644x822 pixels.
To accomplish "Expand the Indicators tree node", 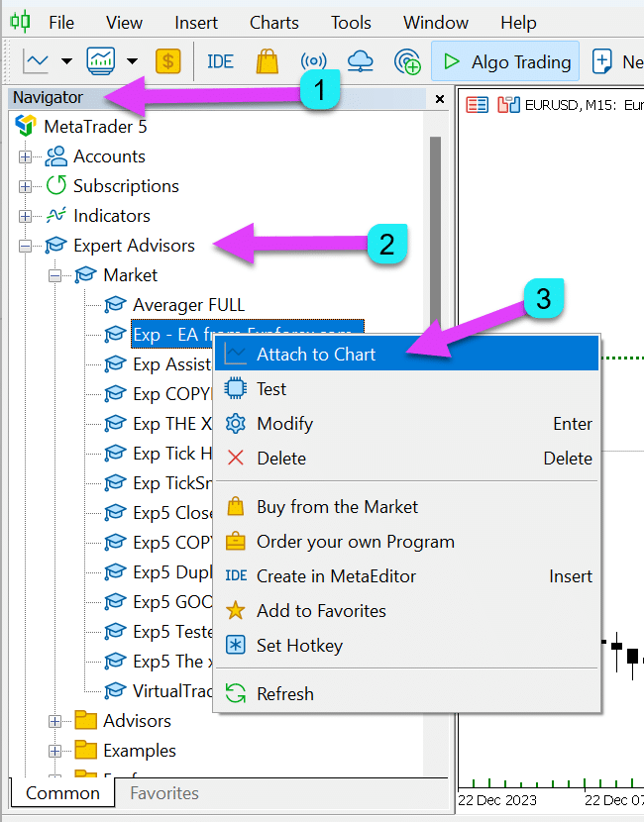I will pyautogui.click(x=25, y=216).
